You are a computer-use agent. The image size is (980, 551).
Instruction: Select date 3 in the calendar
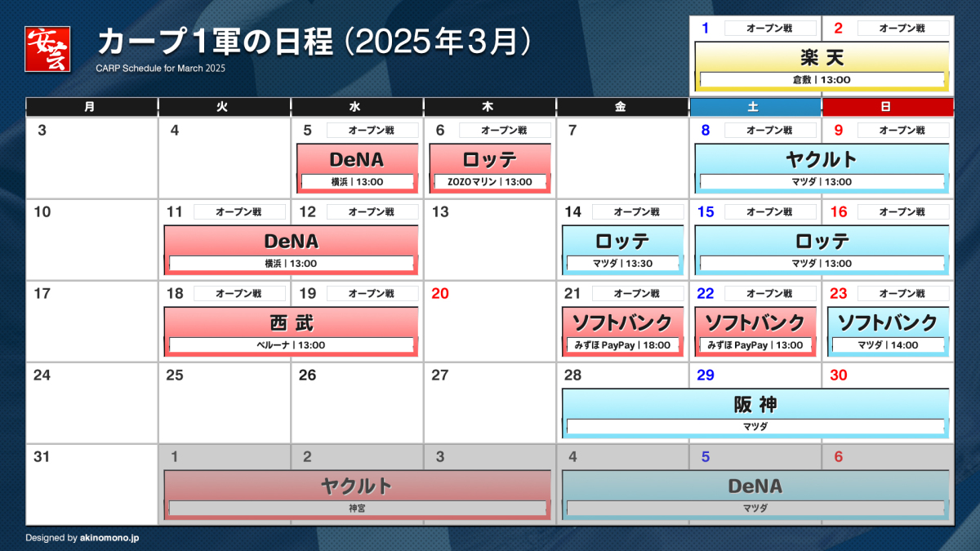pos(42,130)
